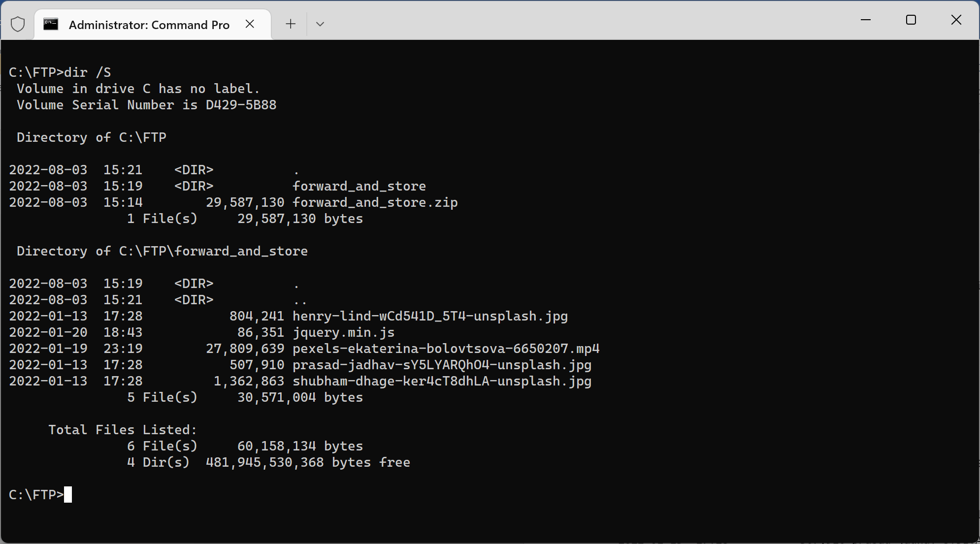The image size is (980, 544).
Task: Click the cursor at the bottom C:\FTP> prompt
Action: coord(68,494)
